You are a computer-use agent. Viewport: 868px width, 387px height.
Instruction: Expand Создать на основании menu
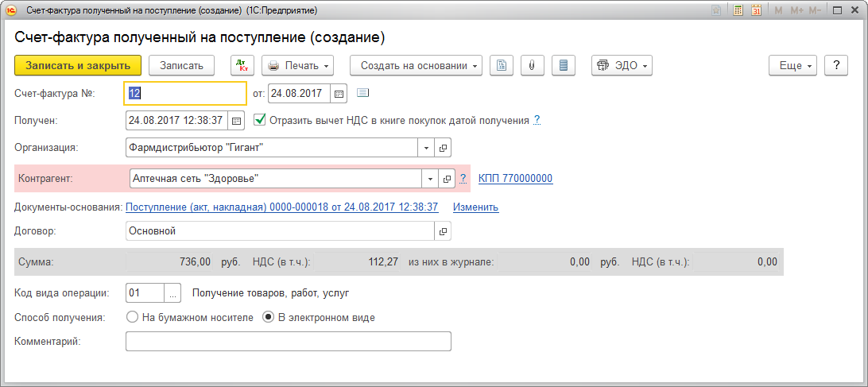[x=416, y=65]
